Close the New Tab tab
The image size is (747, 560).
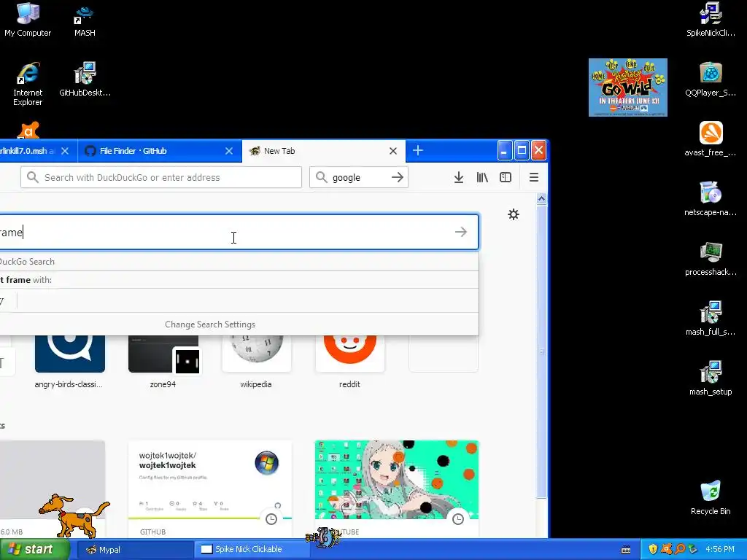coord(393,151)
